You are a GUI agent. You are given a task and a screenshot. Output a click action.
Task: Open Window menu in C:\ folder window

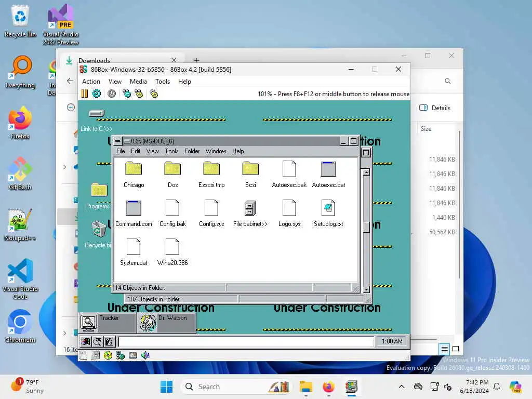[216, 151]
